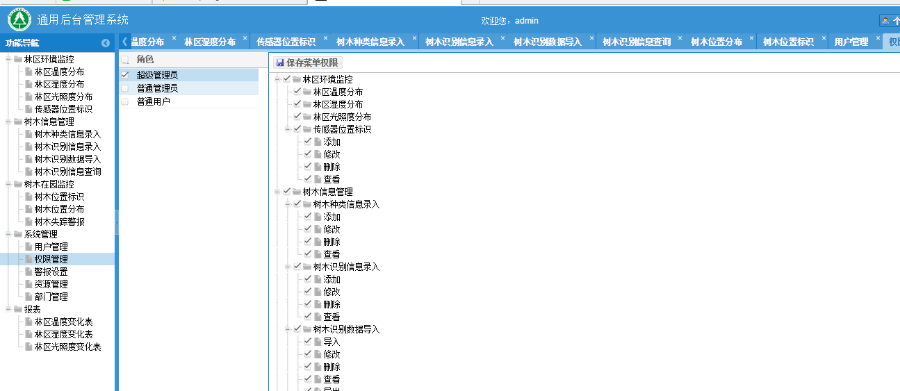Viewport: 900px width, 391px height.
Task: Collapse 系统管理 in the navigation tree
Action: [8, 234]
